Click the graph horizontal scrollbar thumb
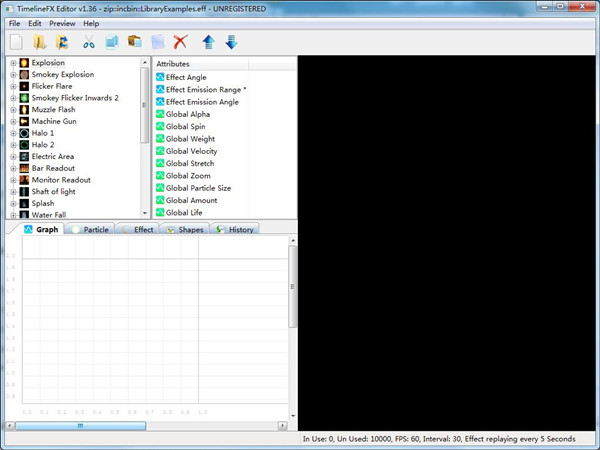600x450 pixels. click(x=80, y=426)
